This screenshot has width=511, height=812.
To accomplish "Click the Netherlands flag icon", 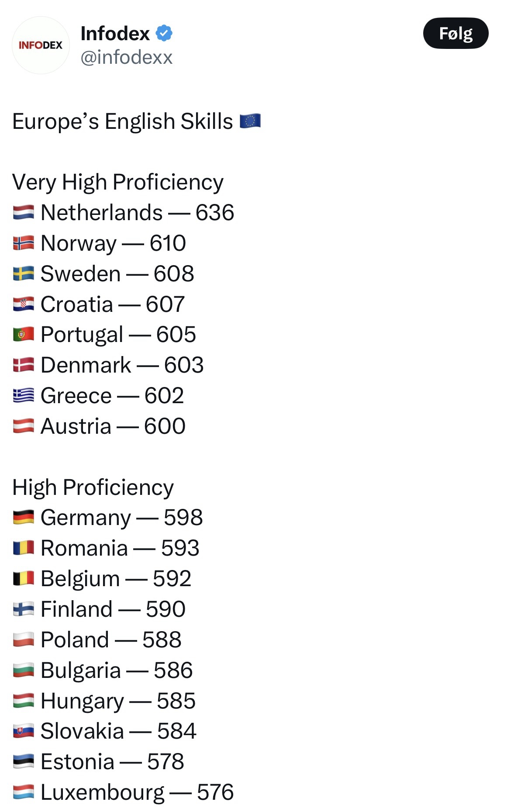I will click(x=24, y=213).
